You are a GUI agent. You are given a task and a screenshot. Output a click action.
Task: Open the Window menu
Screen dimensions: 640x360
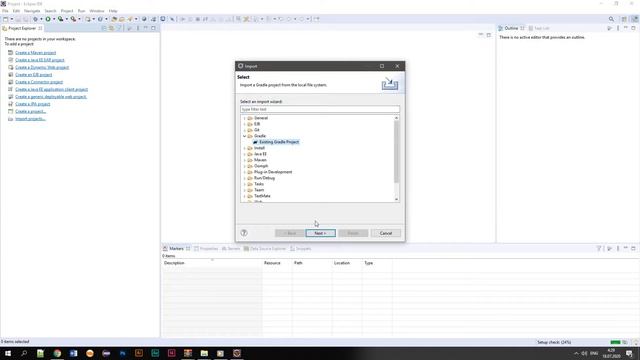point(97,11)
